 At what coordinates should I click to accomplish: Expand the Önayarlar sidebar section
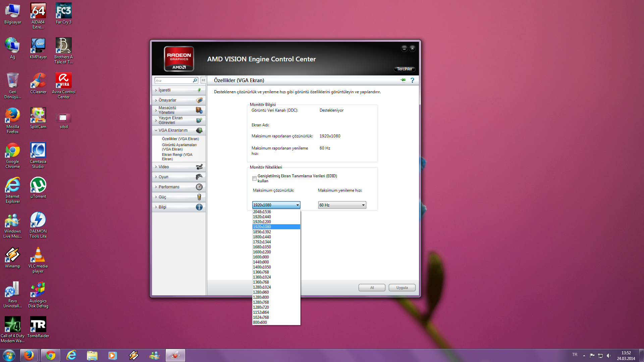[179, 100]
